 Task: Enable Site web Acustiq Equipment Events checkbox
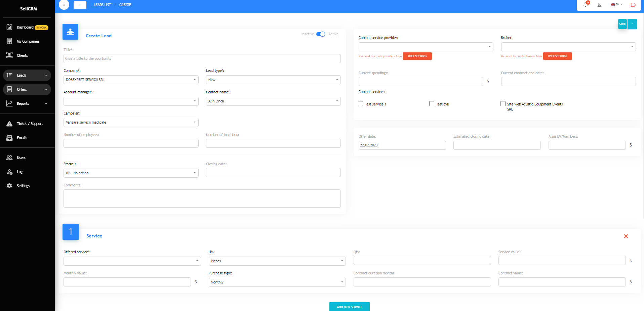point(503,104)
